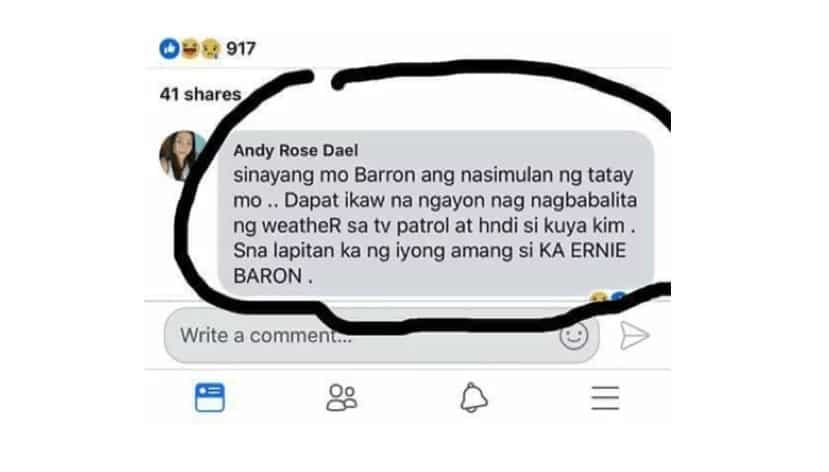Viewport: 829px width, 472px height.
Task: View the 41 shares list
Action: pos(200,94)
